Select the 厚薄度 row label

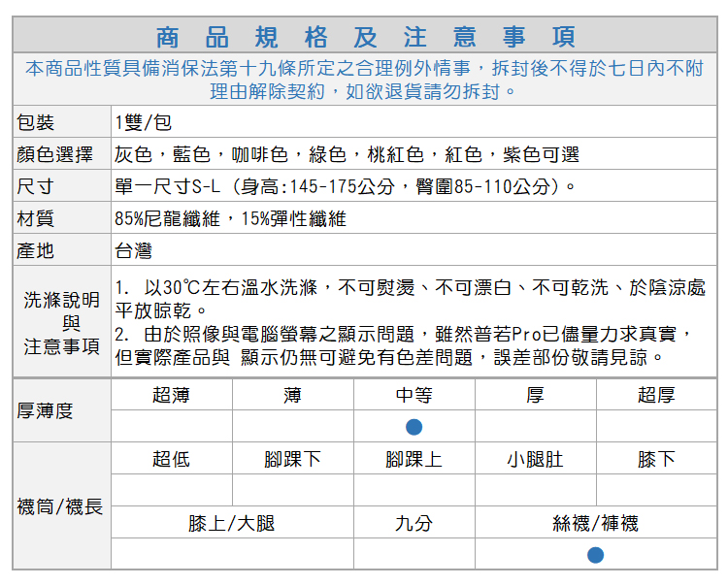click(x=45, y=410)
